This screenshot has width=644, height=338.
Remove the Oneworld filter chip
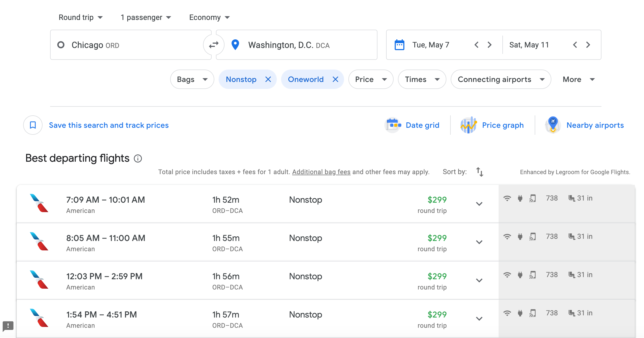335,79
